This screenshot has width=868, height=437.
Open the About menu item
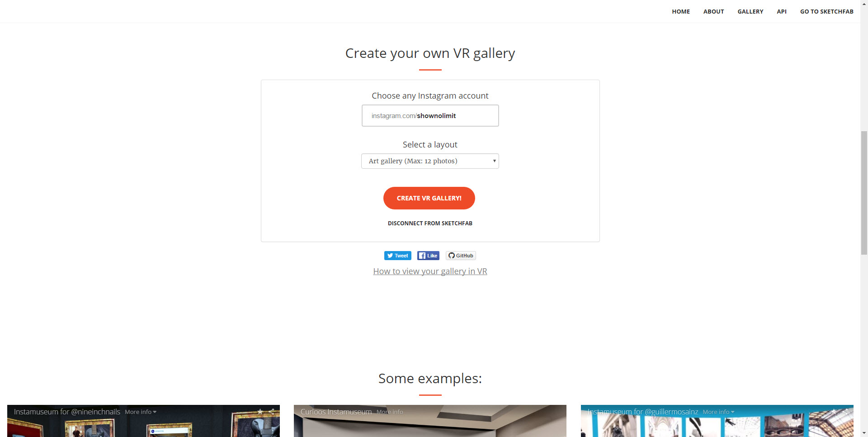point(713,11)
